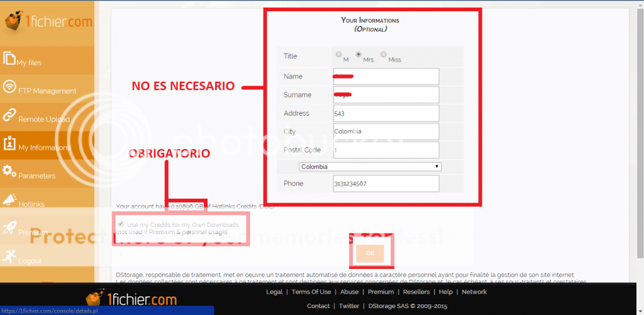
Task: Click the My Informations person icon
Action: (9, 143)
